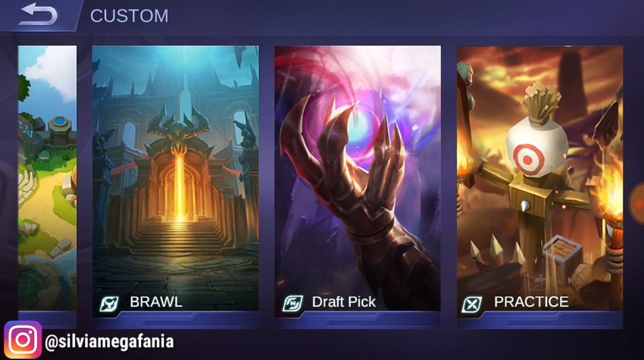Tap the blue footer bar under Brawl

point(175,320)
